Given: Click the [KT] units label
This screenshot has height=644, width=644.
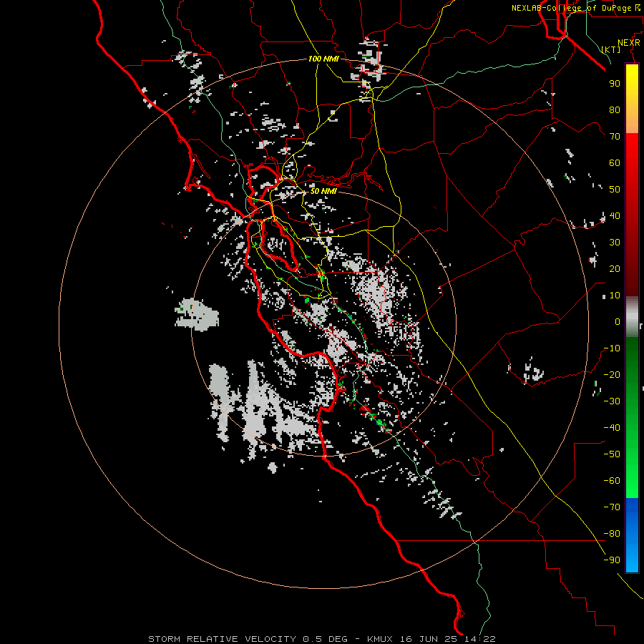Looking at the screenshot, I should [x=611, y=49].
